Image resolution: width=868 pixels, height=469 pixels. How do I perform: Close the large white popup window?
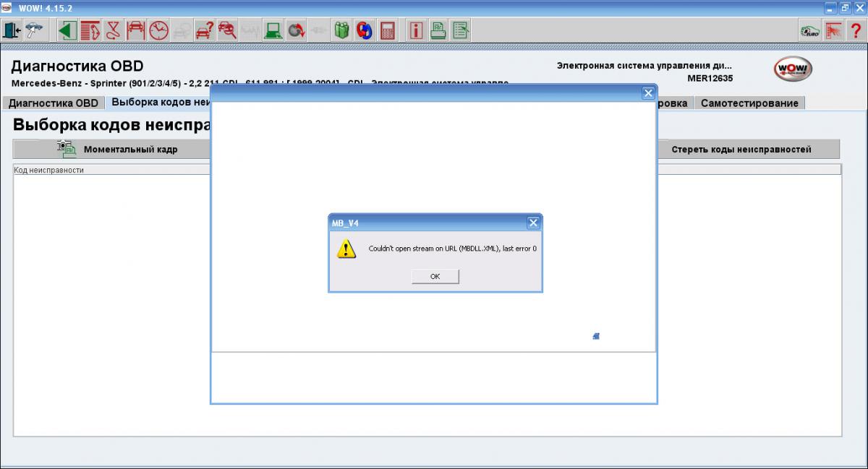(x=648, y=92)
